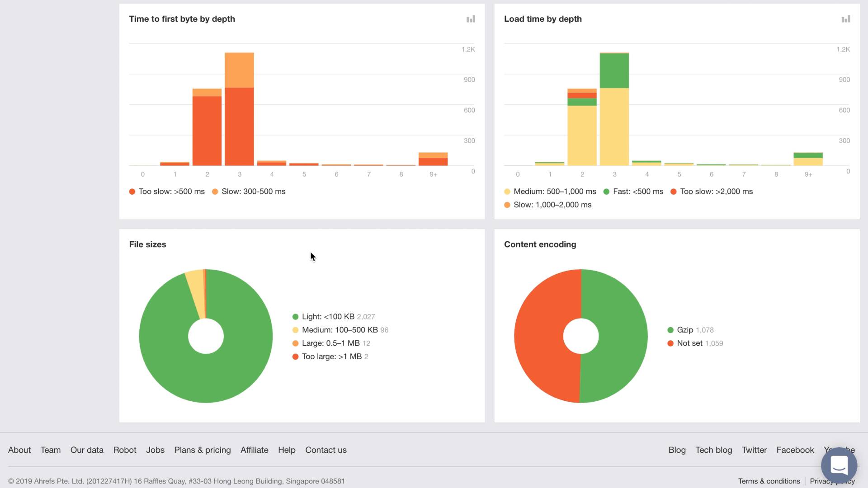The image size is (868, 488).
Task: Toggle 'Medium: 500–1,000 ms' legend entry
Action: [550, 192]
